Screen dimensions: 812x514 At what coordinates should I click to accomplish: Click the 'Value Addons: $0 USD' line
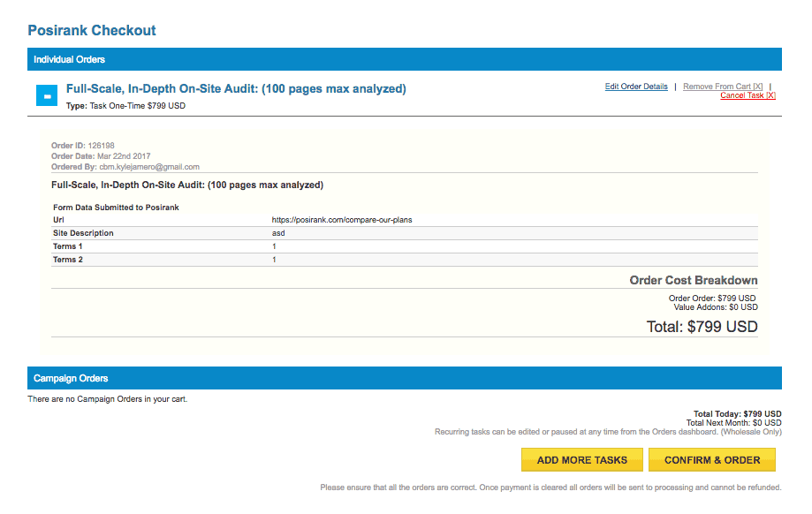715,307
